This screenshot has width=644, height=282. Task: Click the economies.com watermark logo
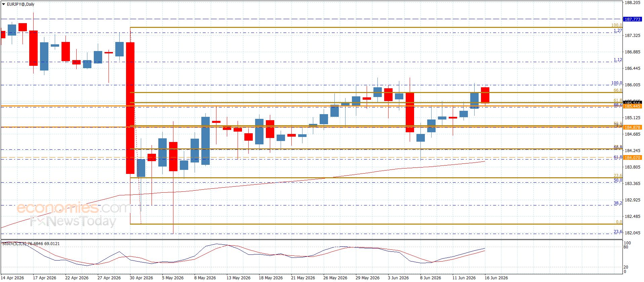[x=74, y=208]
